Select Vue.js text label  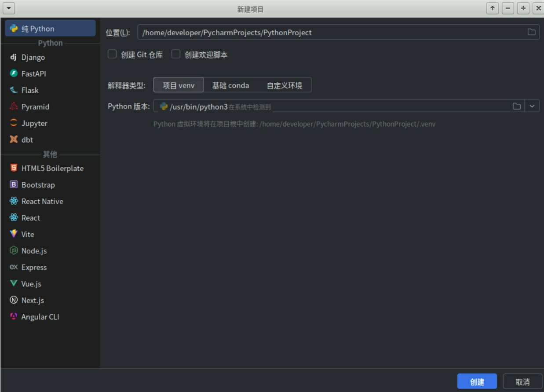(x=31, y=284)
